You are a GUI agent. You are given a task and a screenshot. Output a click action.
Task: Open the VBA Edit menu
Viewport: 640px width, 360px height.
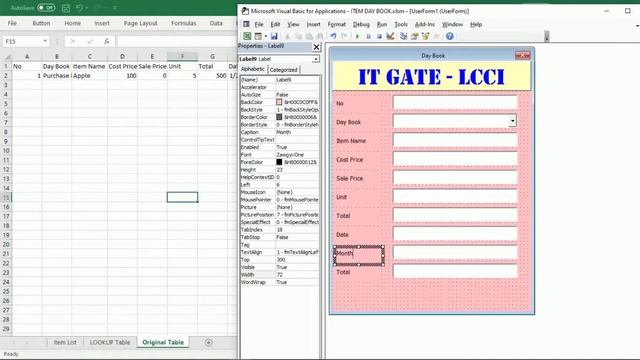click(276, 24)
